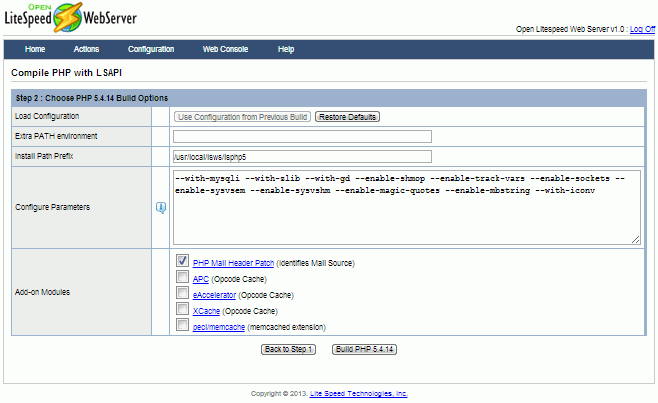Click Use Configuration from Previous Build button
Viewport: 658px width, 403px height.
(x=242, y=117)
